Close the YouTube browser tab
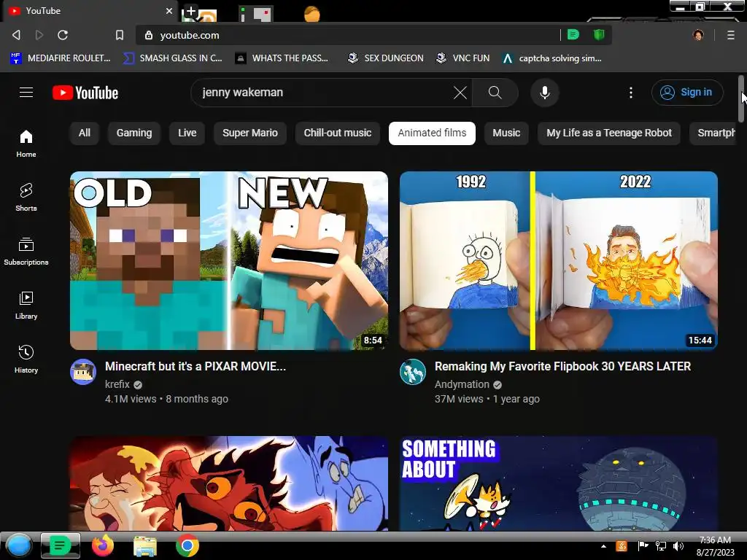Viewport: 747px width, 560px height. (x=169, y=10)
